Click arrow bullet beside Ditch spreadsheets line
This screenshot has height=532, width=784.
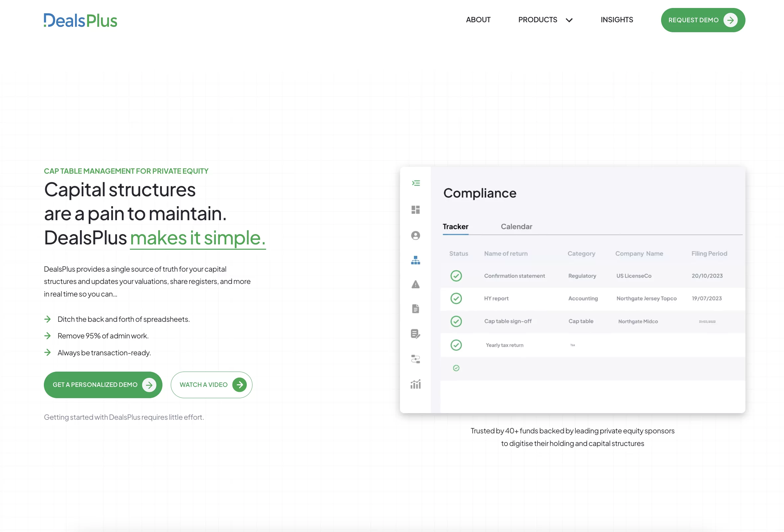click(x=48, y=319)
